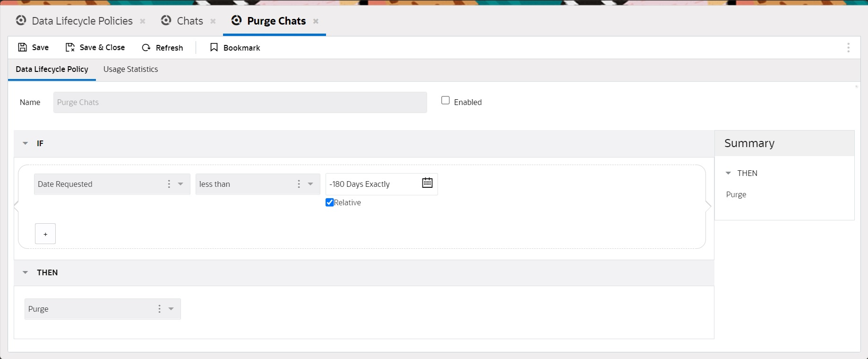Open the calendar date picker icon
Screen dimensions: 868x359
pos(427,183)
